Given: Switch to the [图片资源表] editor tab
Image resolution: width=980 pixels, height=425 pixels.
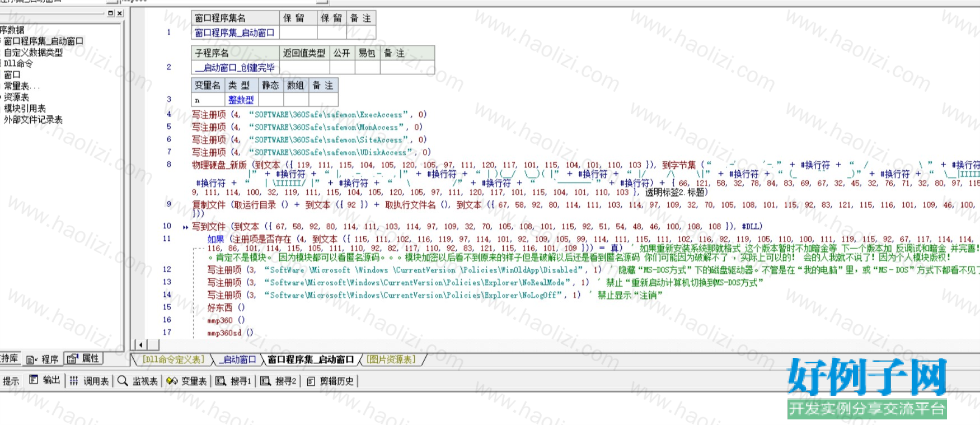Looking at the screenshot, I should click(x=391, y=359).
